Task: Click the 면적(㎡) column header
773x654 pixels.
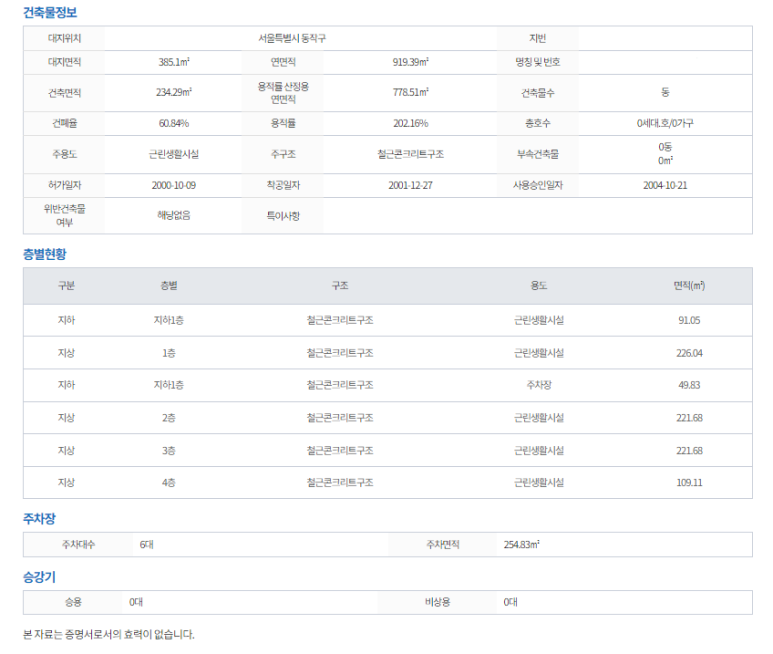Action: coord(689,286)
